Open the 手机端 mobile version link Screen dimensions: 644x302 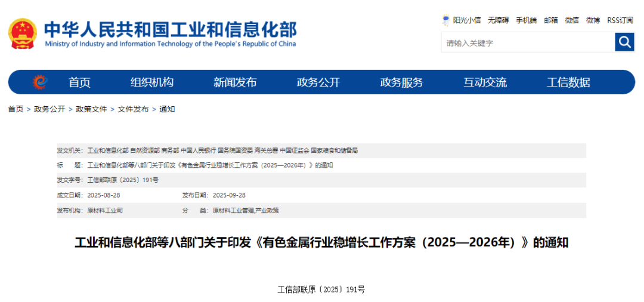(x=526, y=20)
